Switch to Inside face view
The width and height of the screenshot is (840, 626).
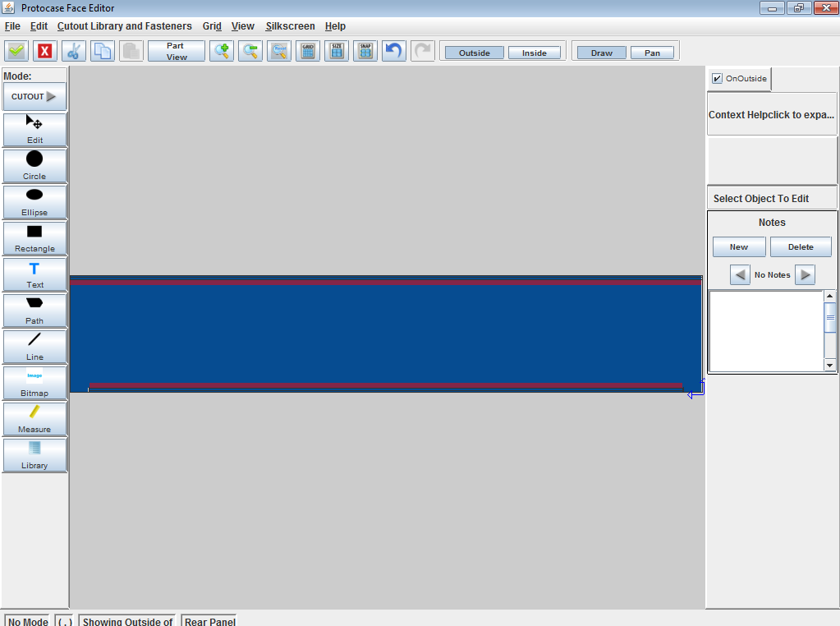[534, 53]
